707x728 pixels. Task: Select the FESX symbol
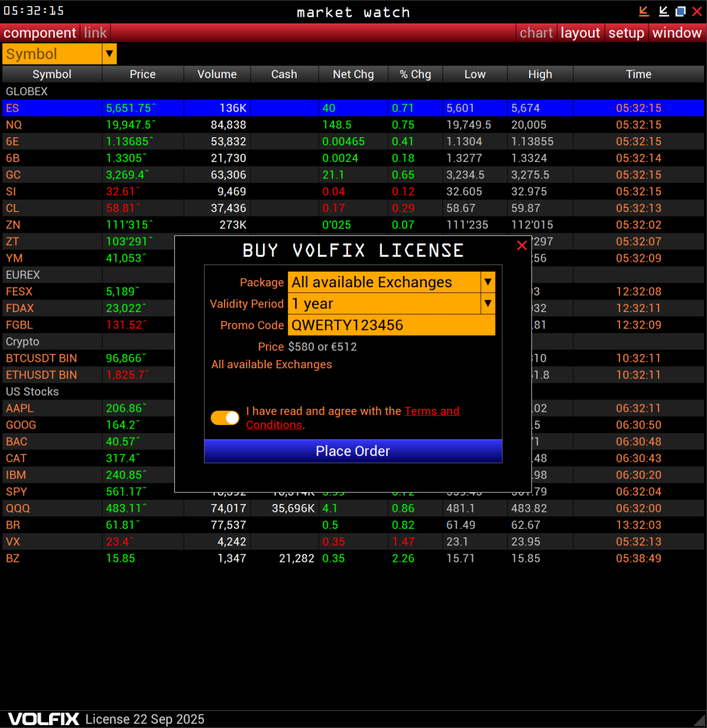coord(19,292)
